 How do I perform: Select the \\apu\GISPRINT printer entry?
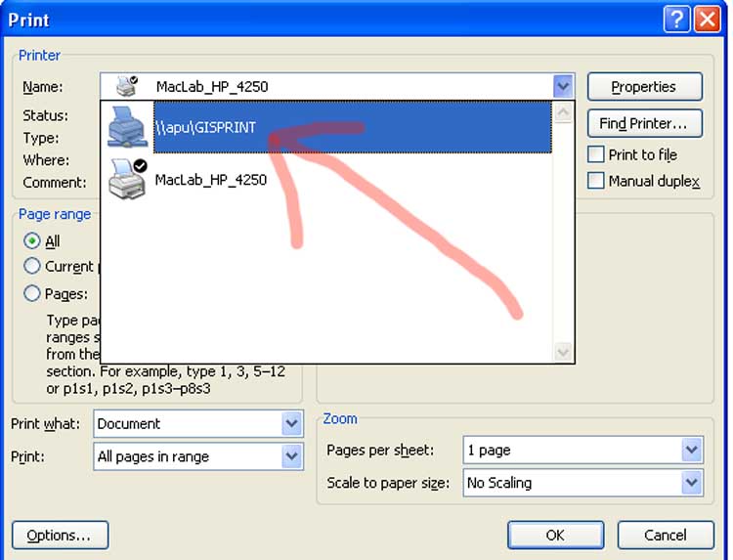[353, 127]
